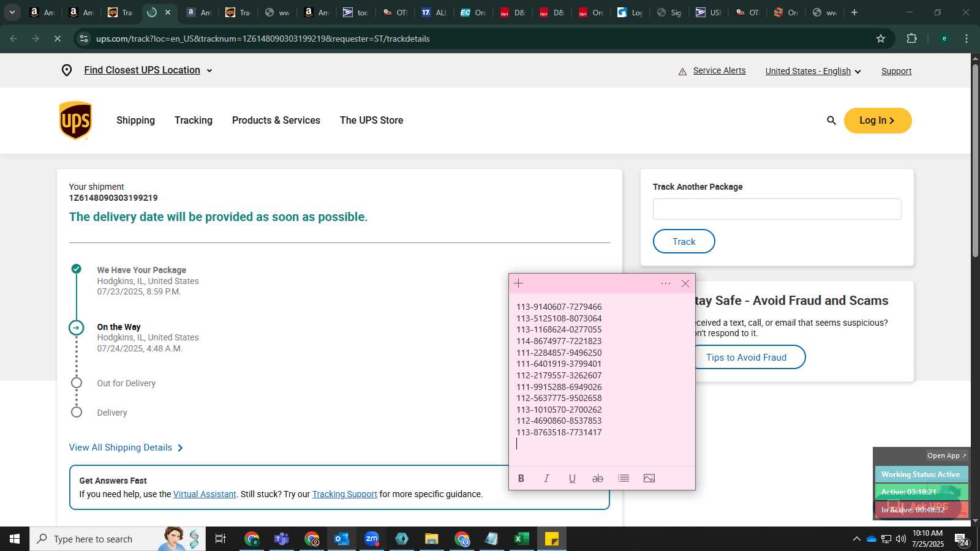Open Excel from the taskbar
Image resolution: width=980 pixels, height=551 pixels.
click(x=522, y=539)
